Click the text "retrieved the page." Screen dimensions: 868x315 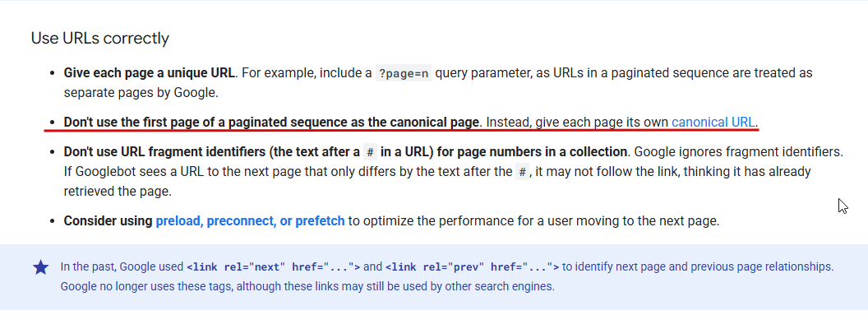118,192
